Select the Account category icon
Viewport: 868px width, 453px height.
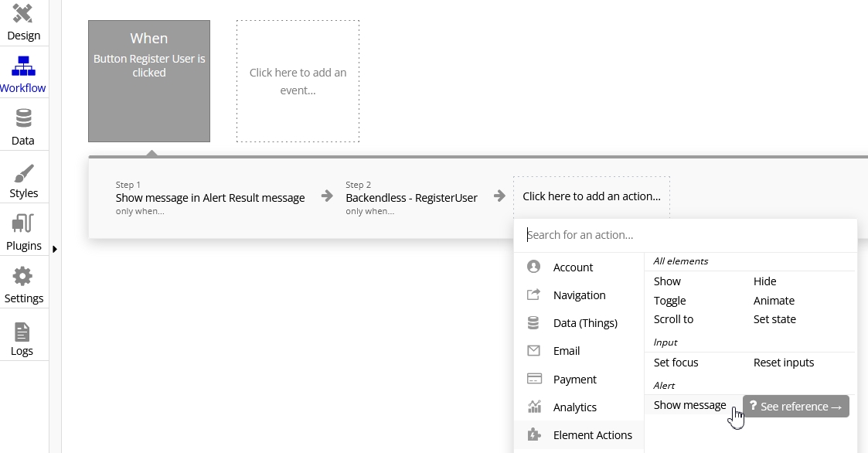(533, 267)
